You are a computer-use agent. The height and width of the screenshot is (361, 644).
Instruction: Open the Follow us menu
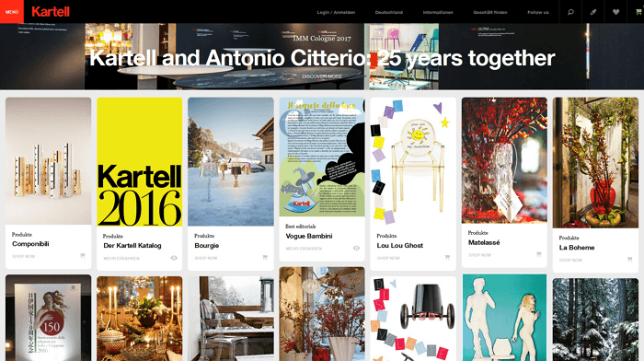coord(538,12)
